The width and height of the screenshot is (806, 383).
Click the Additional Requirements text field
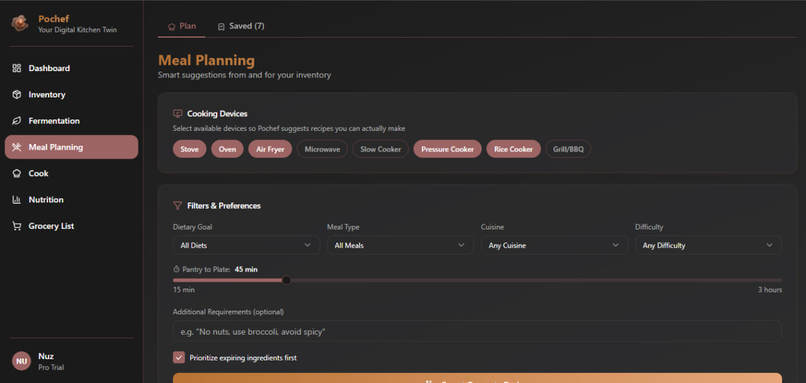(477, 332)
